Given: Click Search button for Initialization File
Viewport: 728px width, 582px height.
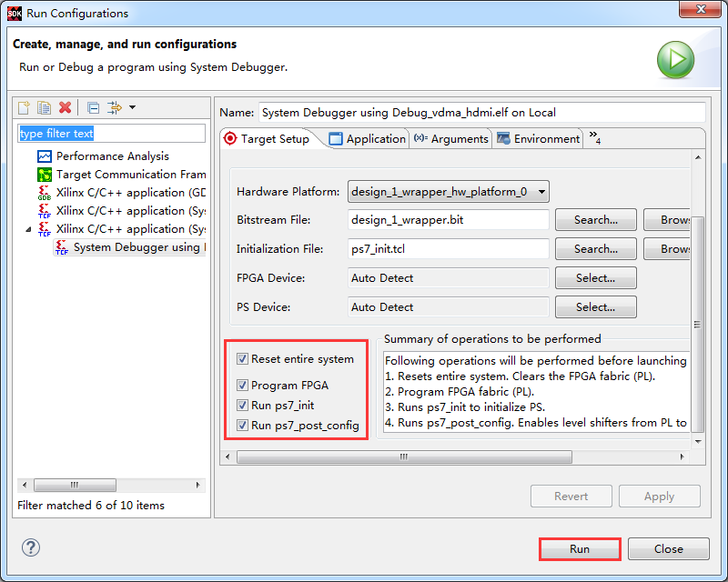Looking at the screenshot, I should (x=596, y=249).
